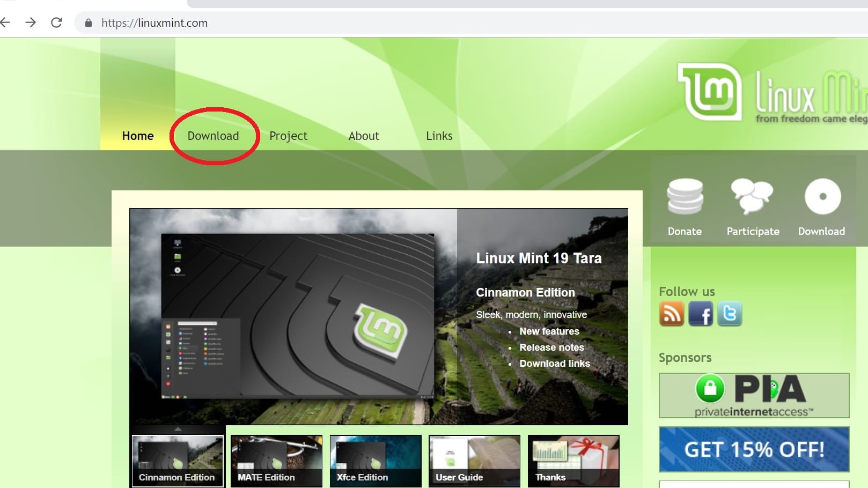Open the Download links link in the slideshow

pos(555,364)
